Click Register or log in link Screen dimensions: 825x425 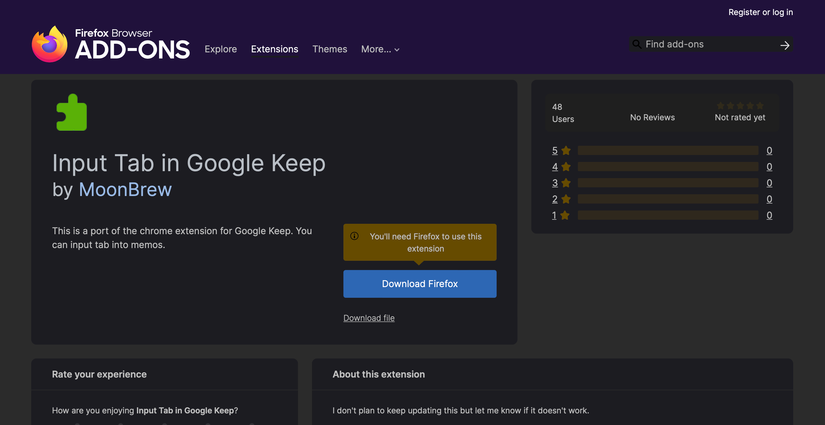(x=760, y=12)
